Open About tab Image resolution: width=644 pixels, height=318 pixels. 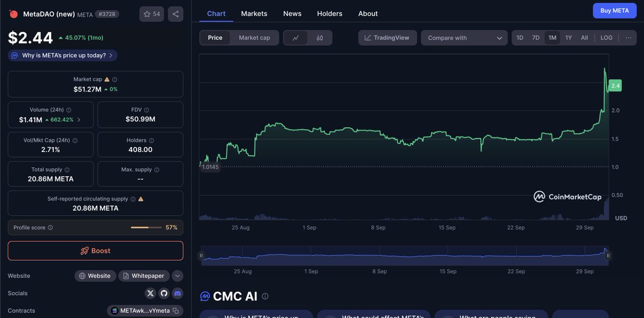point(368,13)
